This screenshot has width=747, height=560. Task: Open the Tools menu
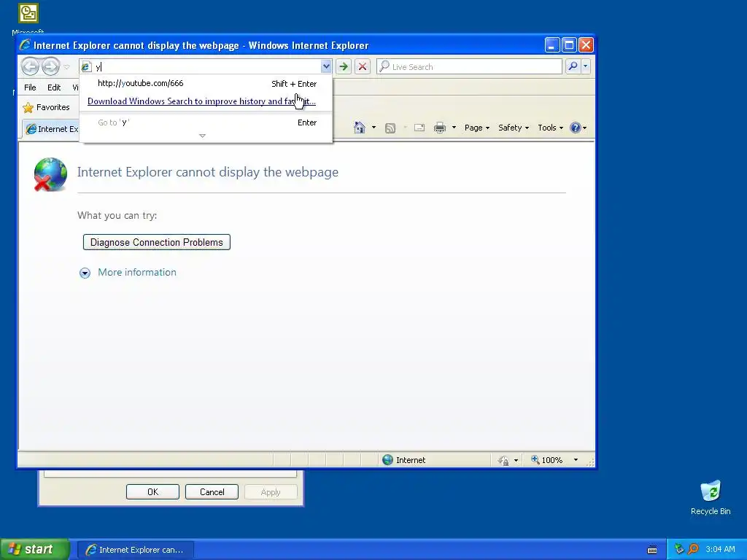click(550, 128)
